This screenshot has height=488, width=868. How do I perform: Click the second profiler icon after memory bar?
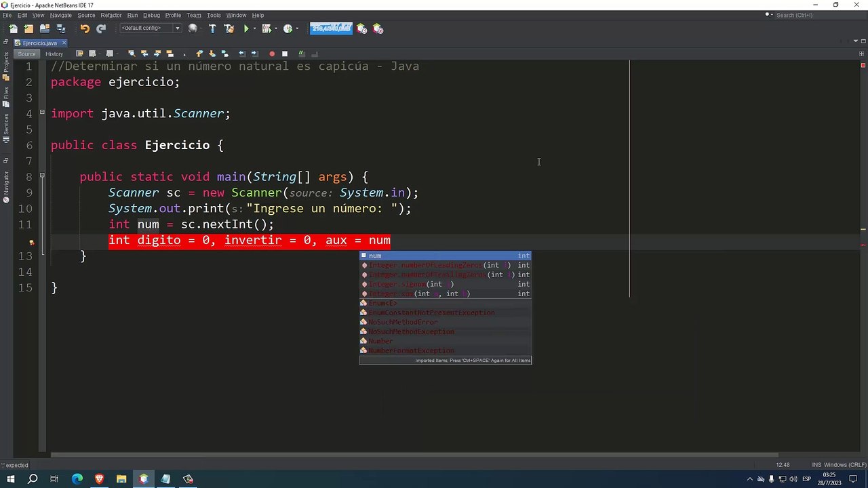(378, 28)
